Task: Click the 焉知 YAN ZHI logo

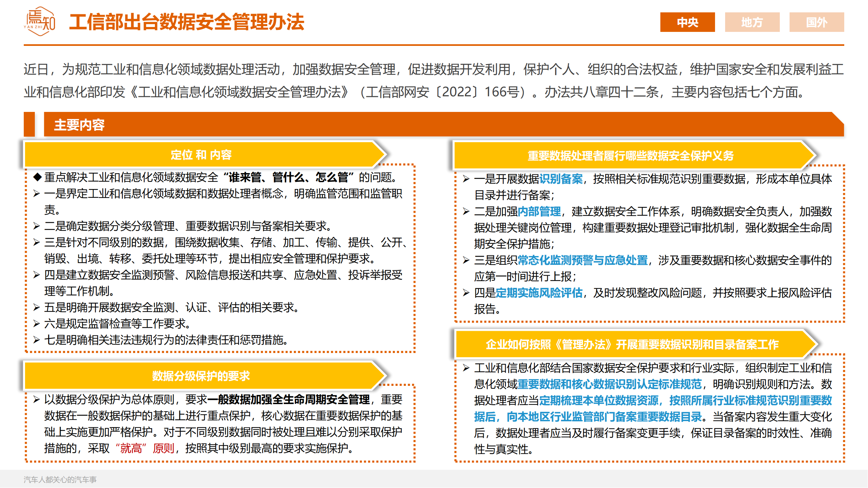Action: tap(40, 21)
